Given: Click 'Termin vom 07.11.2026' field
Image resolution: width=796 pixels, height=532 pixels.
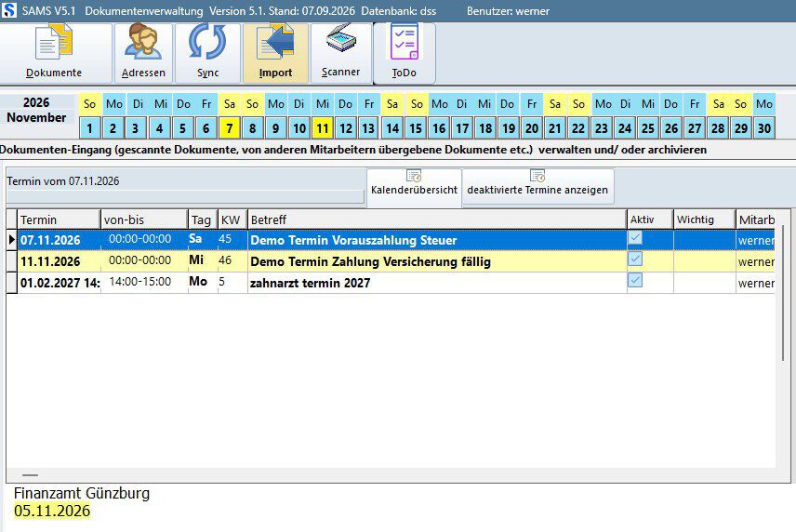Looking at the screenshot, I should [x=185, y=181].
